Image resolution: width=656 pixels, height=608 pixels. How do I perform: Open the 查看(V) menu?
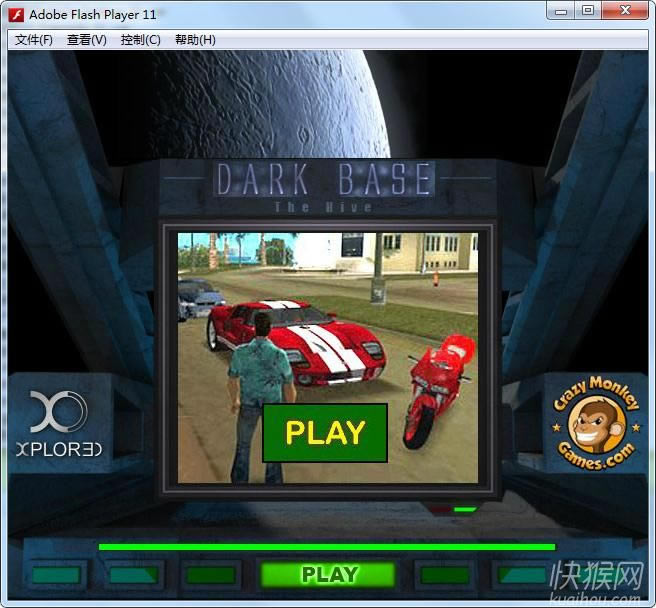87,40
